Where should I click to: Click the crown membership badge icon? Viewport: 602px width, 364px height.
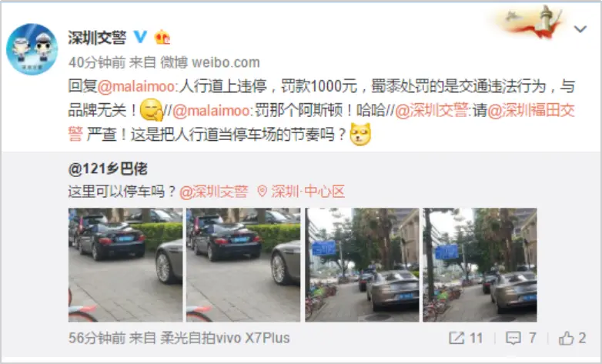162,37
